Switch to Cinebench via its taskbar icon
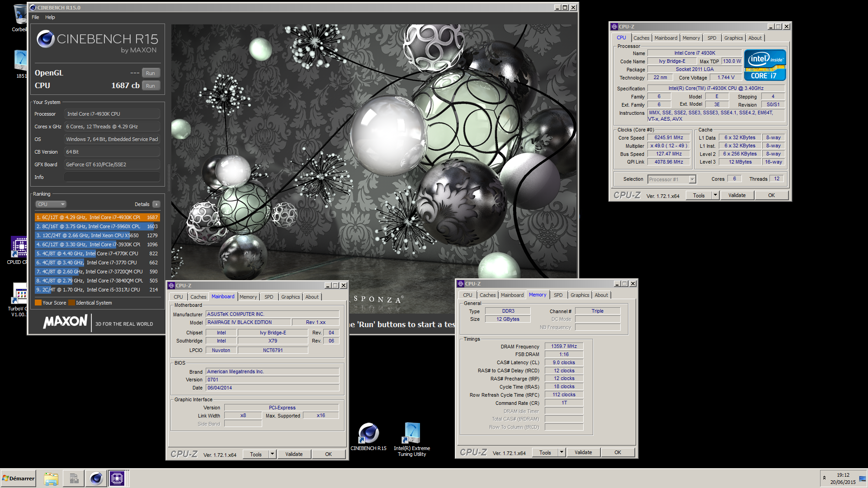 96,479
